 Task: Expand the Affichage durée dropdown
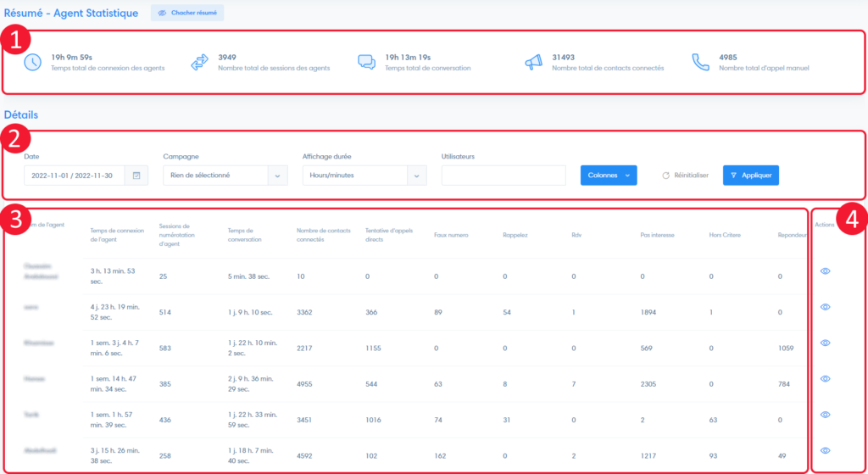(x=364, y=176)
